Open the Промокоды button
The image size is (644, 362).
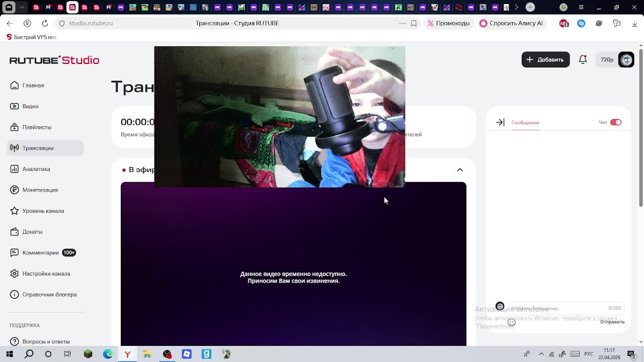(x=448, y=23)
